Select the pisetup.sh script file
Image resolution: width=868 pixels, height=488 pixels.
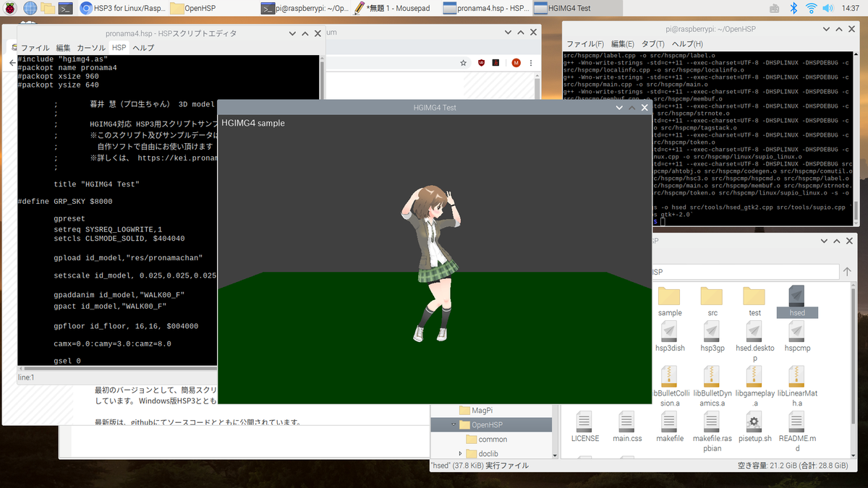tap(754, 427)
